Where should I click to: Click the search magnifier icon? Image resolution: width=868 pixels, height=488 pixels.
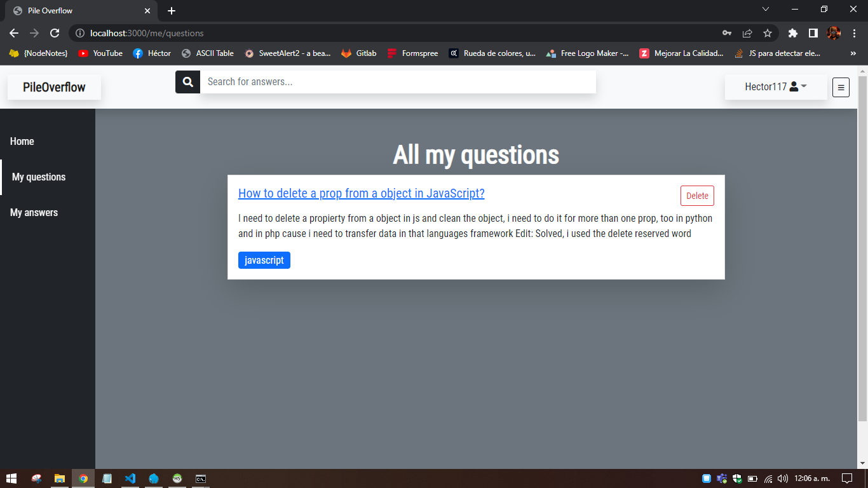(x=187, y=81)
